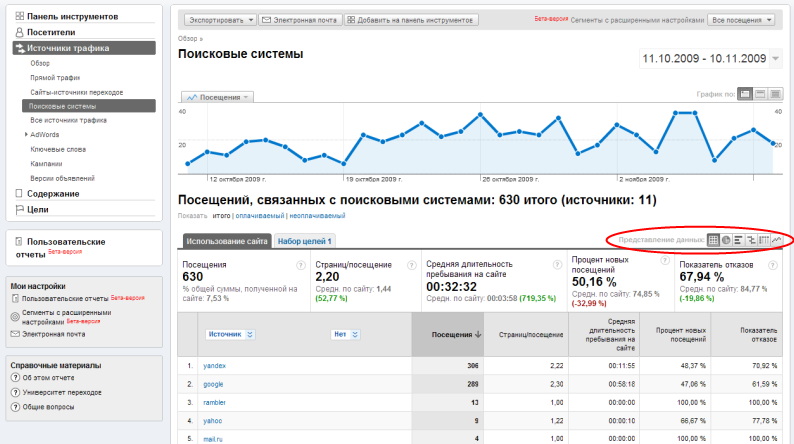Switch to comparison to site average view
Viewport: 794px width, 444px height.
point(751,240)
